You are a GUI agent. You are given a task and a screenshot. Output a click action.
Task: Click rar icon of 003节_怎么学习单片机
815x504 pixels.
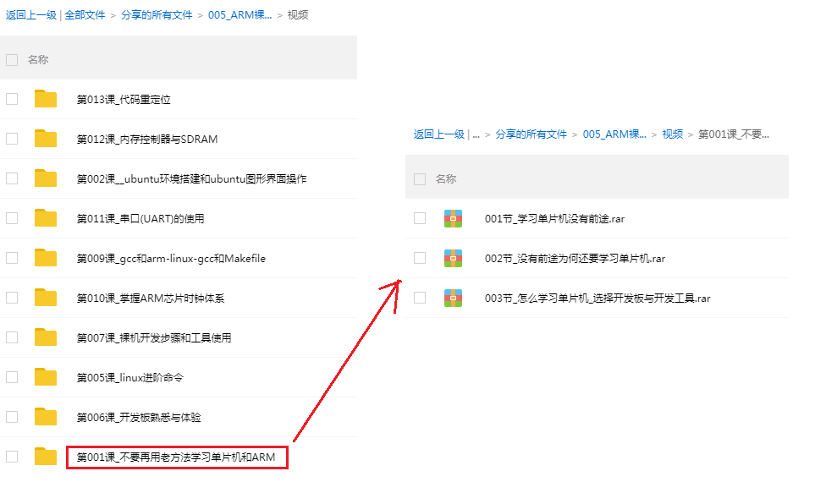coord(454,298)
